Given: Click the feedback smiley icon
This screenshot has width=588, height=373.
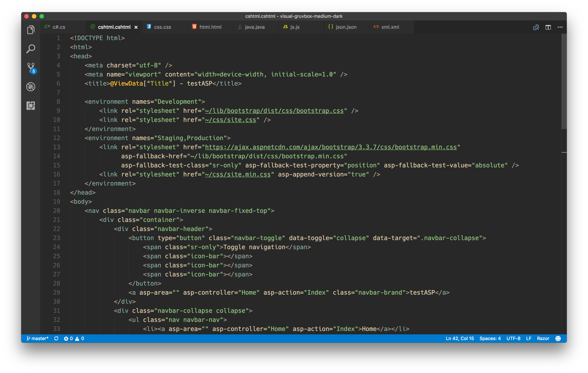Looking at the screenshot, I should click(558, 338).
